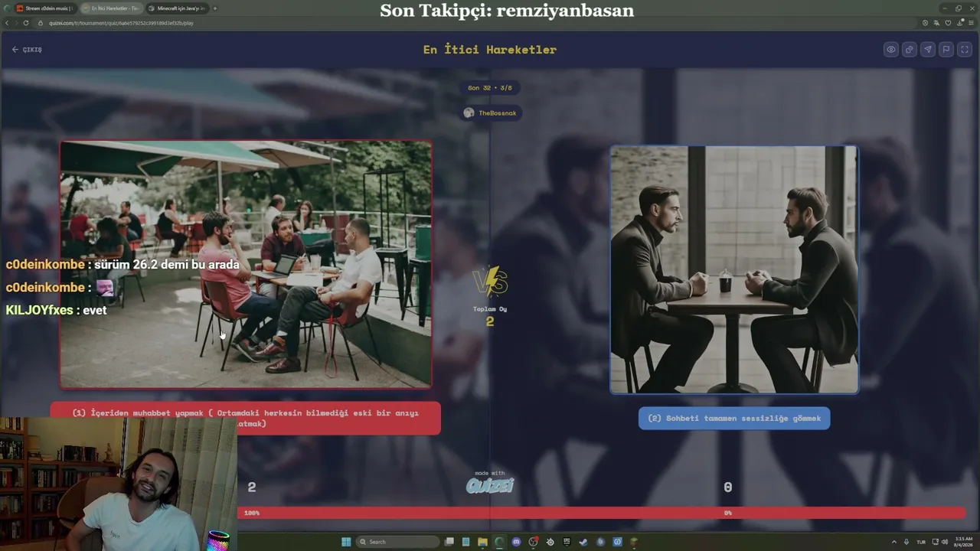This screenshot has width=980, height=551.
Task: Open Steam from the taskbar
Action: (583, 542)
